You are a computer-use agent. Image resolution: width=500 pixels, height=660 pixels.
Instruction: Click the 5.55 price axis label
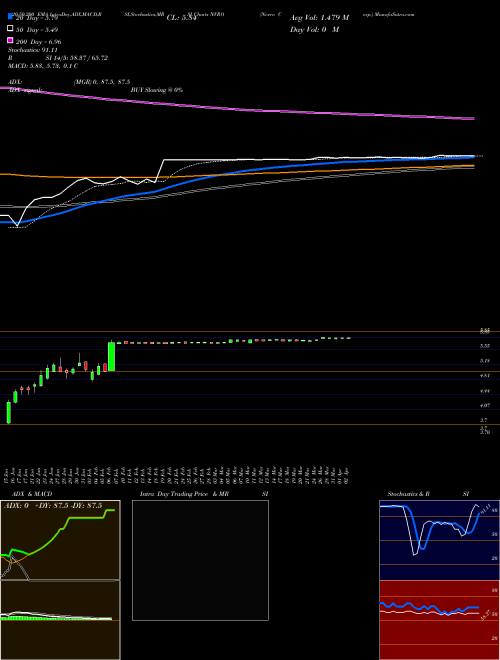(484, 346)
